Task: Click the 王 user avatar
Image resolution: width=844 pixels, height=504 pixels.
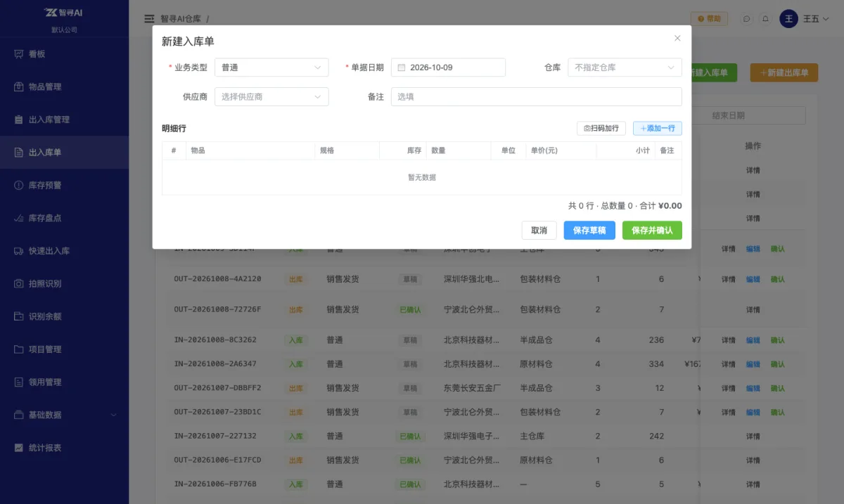Action: (788, 19)
